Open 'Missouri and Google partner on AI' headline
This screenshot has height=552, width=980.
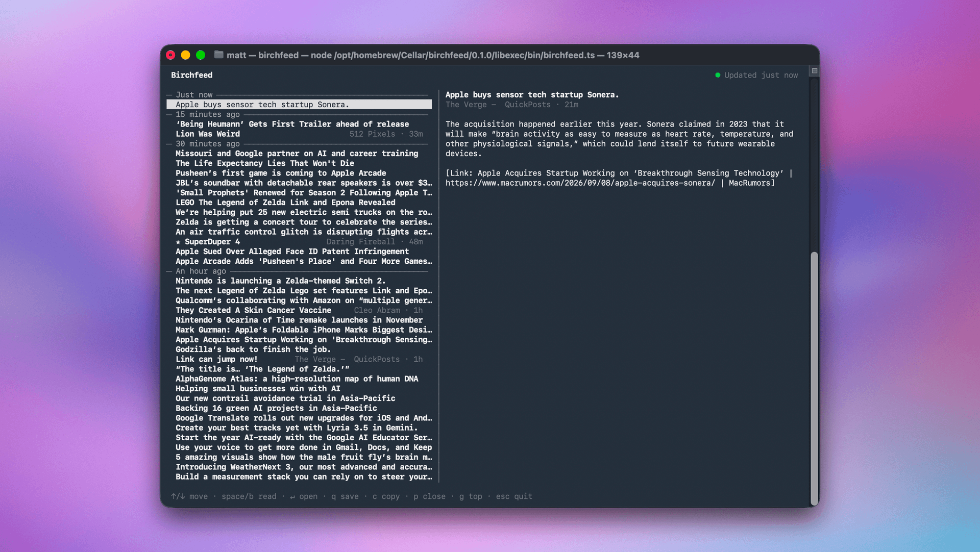(297, 154)
